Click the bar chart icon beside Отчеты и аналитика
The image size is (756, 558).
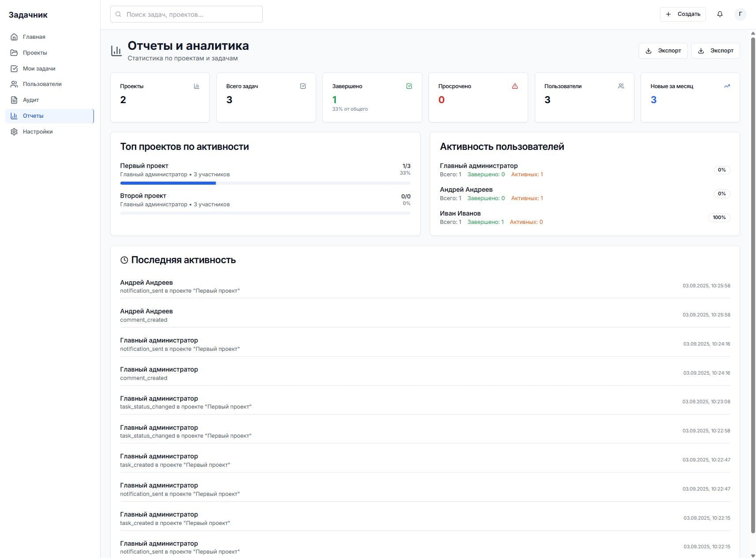pyautogui.click(x=116, y=51)
